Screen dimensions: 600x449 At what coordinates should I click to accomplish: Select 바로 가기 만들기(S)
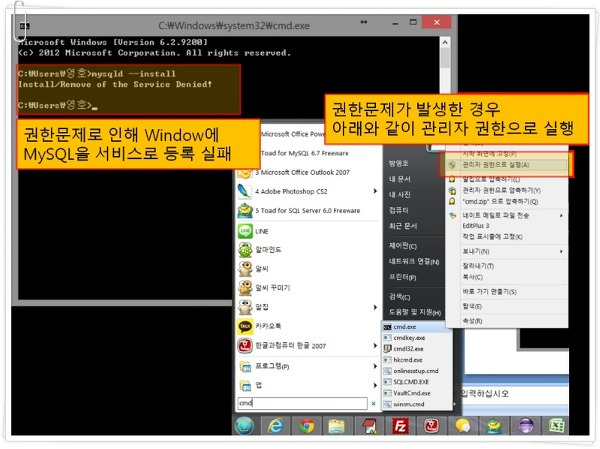[x=506, y=292]
